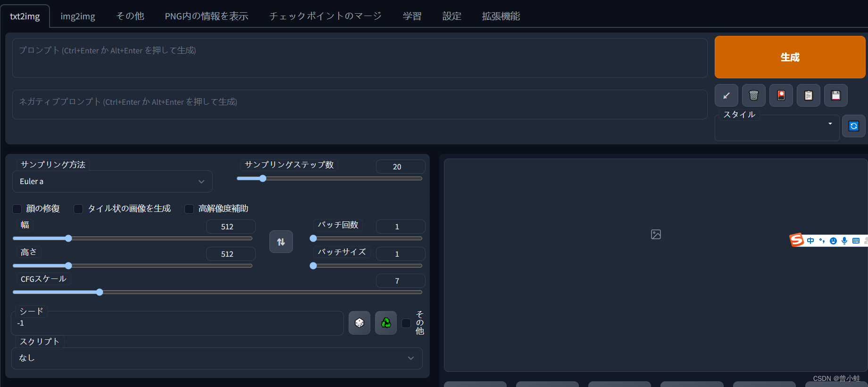Click the orange 生成 generate button

(790, 57)
